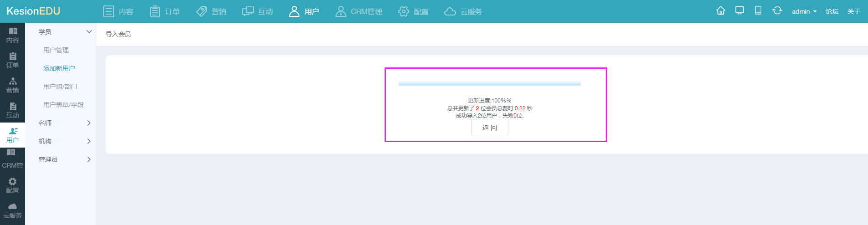The height and width of the screenshot is (225, 868).
Task: Open the 内容 book icon in sidebar
Action: 12,35
